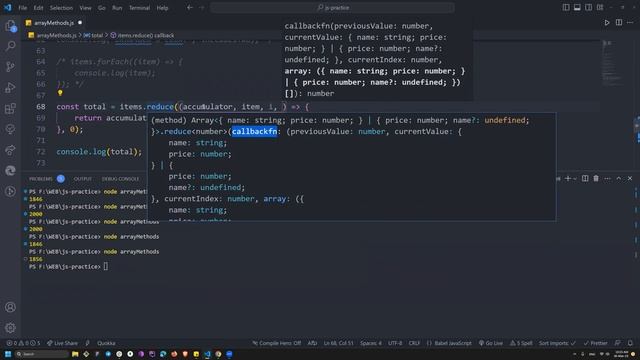Maximize panel size with chevron up
The image size is (640, 360).
pos(619,178)
